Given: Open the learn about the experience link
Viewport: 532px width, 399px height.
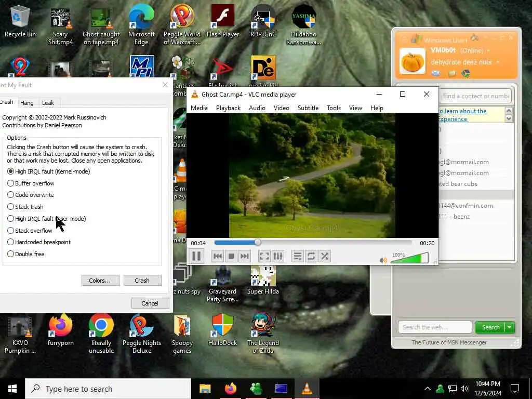Looking at the screenshot, I should [462, 115].
